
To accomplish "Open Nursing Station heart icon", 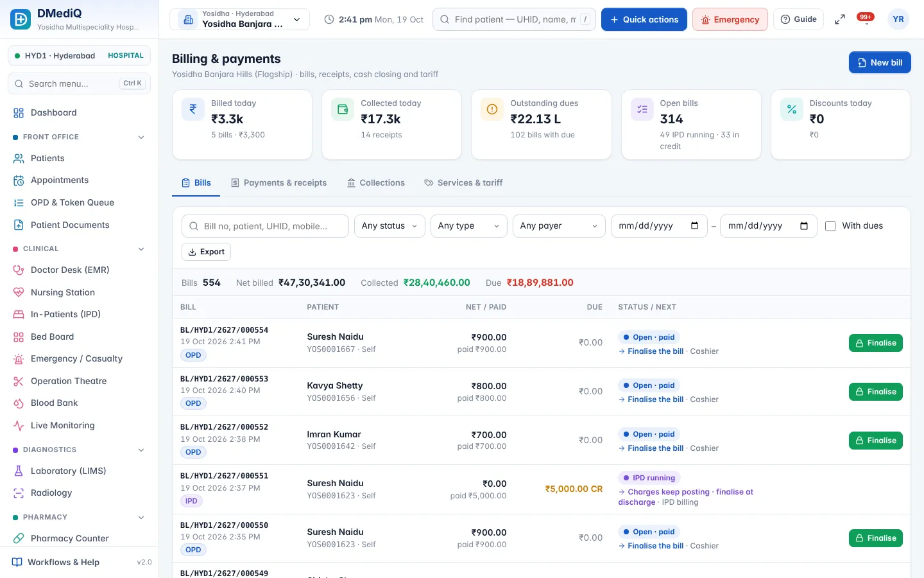I will (19, 293).
